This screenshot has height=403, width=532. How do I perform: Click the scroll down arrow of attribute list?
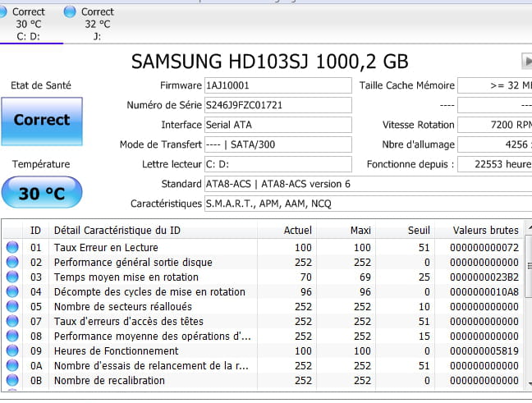point(529,383)
